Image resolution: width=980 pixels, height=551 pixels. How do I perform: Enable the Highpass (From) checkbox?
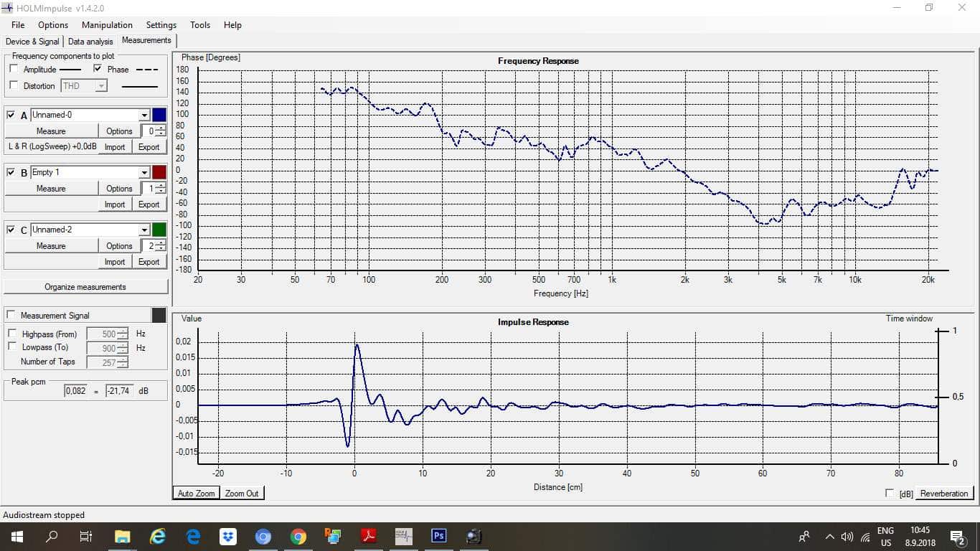(12, 334)
